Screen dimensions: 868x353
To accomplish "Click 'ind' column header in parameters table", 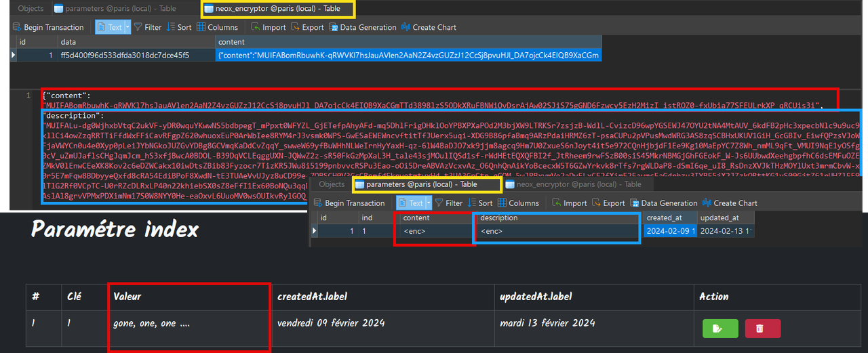I will [378, 217].
